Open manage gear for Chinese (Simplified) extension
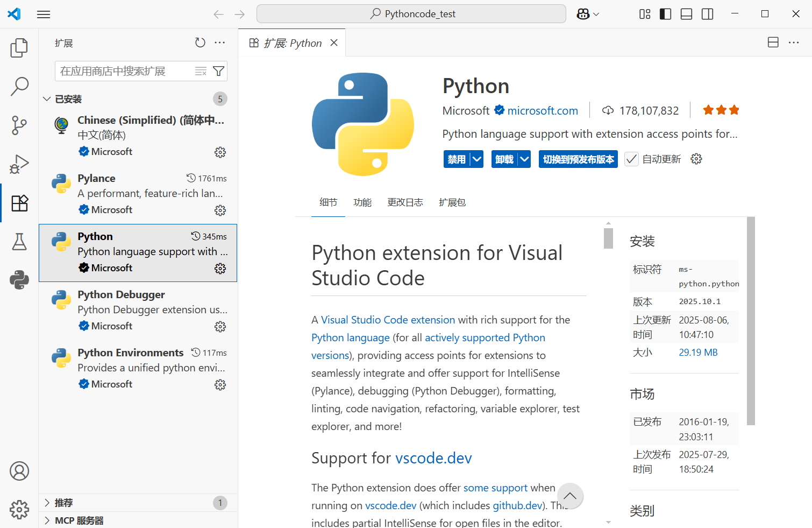The image size is (812, 528). point(220,152)
